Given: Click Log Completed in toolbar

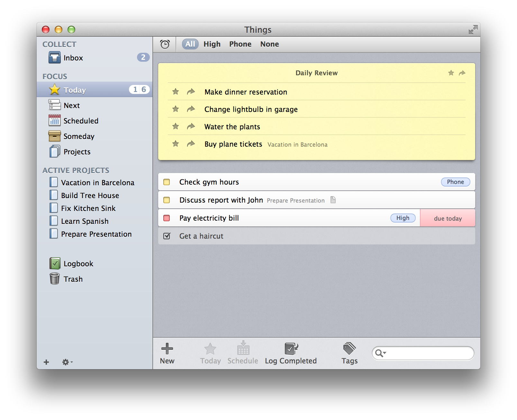Looking at the screenshot, I should coord(291,353).
